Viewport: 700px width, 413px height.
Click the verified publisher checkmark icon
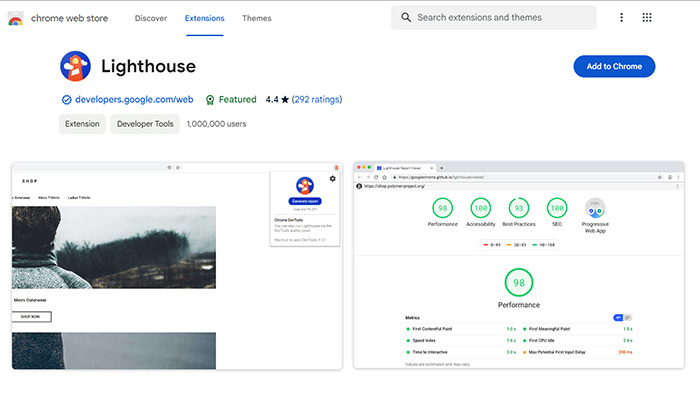coord(66,100)
